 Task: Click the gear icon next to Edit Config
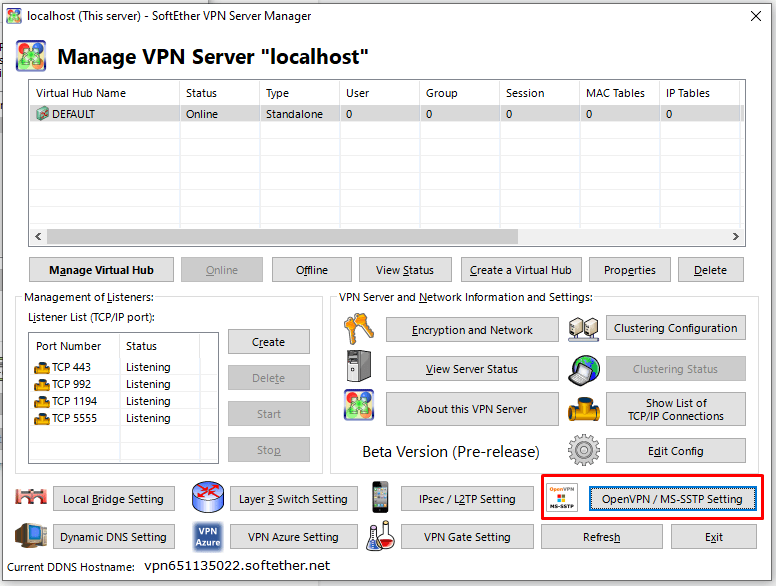click(583, 450)
